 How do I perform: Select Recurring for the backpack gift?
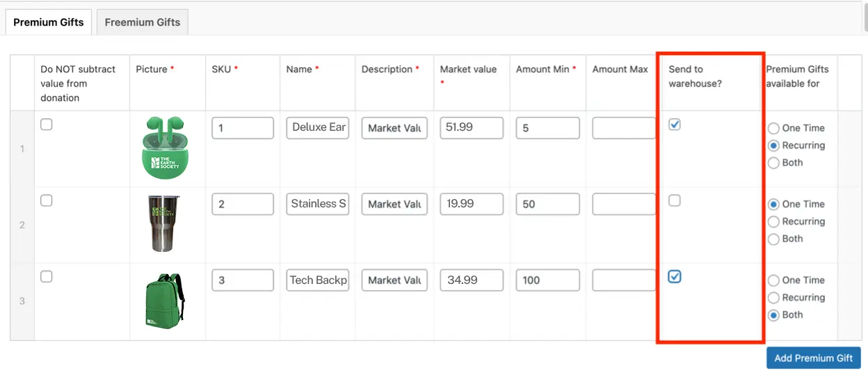[x=773, y=298]
